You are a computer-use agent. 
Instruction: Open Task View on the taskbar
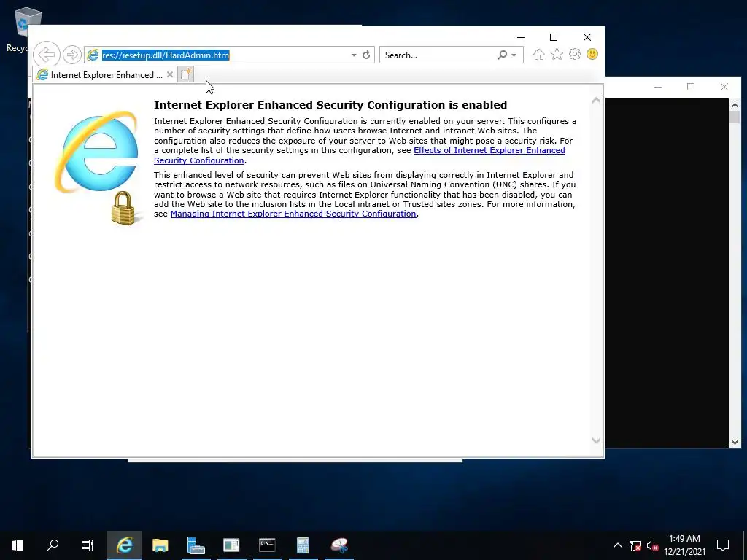(88, 545)
